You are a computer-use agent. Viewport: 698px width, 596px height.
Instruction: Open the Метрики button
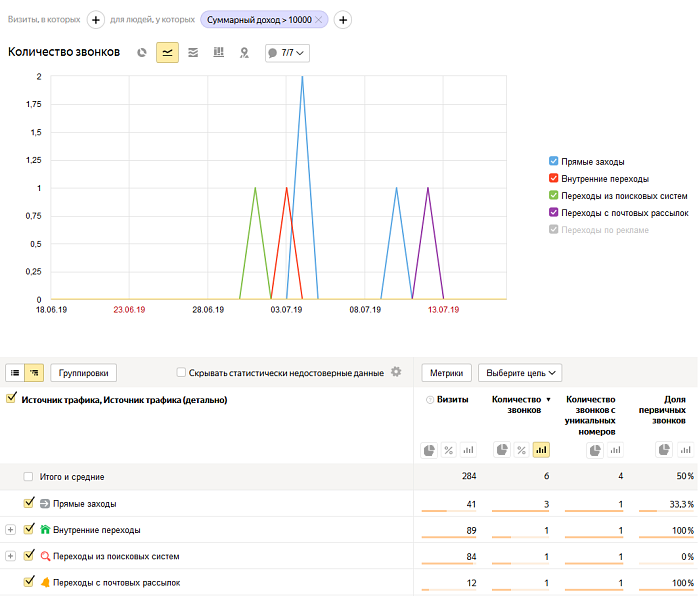(446, 373)
